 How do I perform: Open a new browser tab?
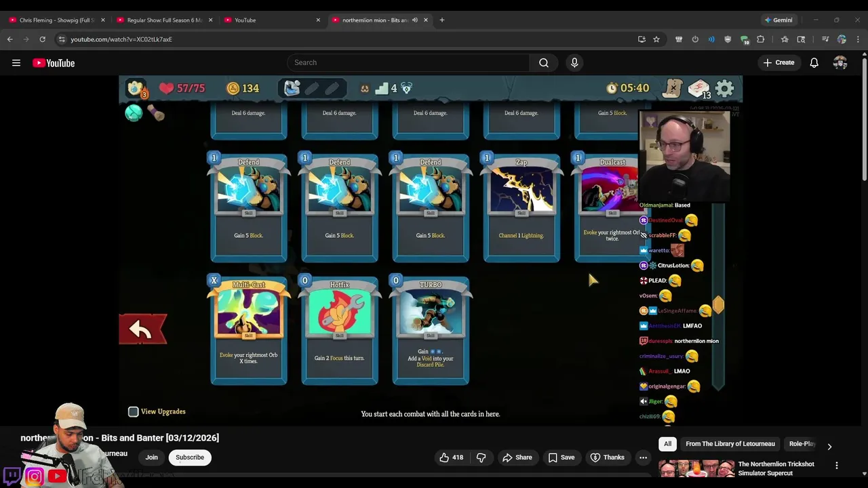tap(442, 20)
